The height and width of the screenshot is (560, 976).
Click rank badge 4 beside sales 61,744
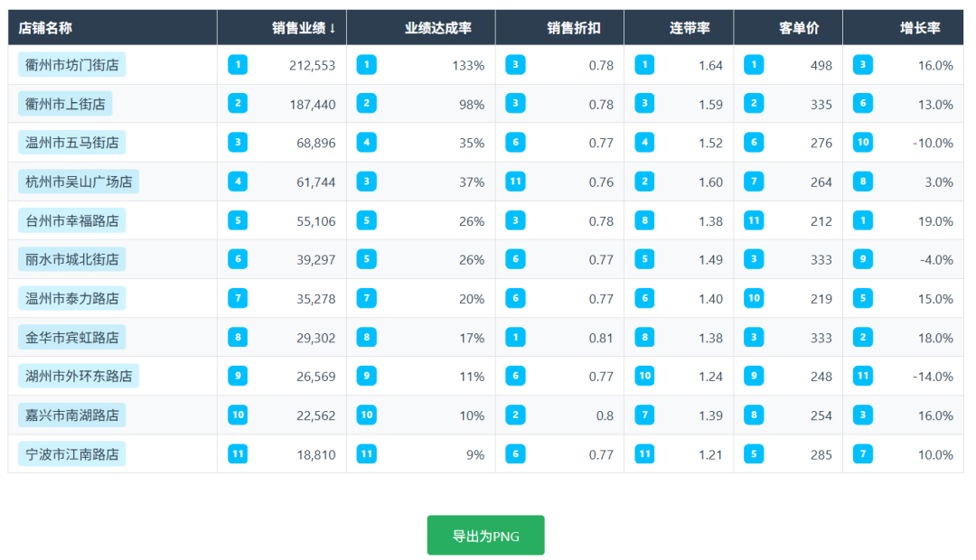point(238,182)
